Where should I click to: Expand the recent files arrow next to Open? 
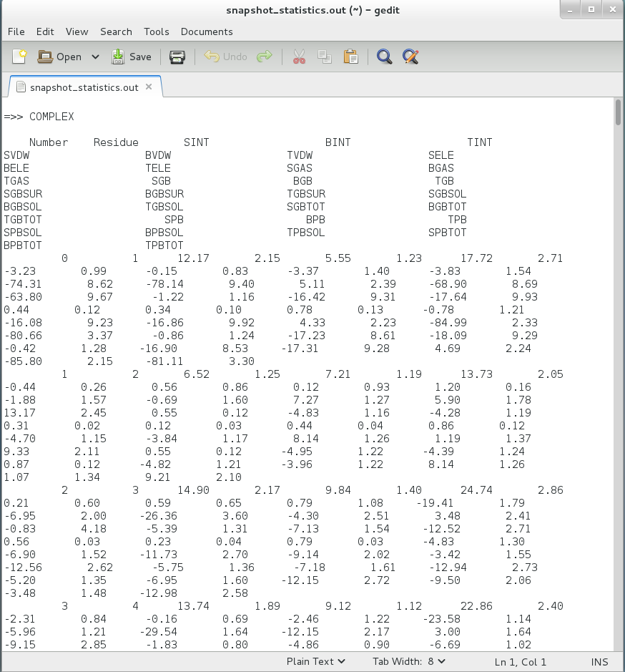pyautogui.click(x=95, y=57)
